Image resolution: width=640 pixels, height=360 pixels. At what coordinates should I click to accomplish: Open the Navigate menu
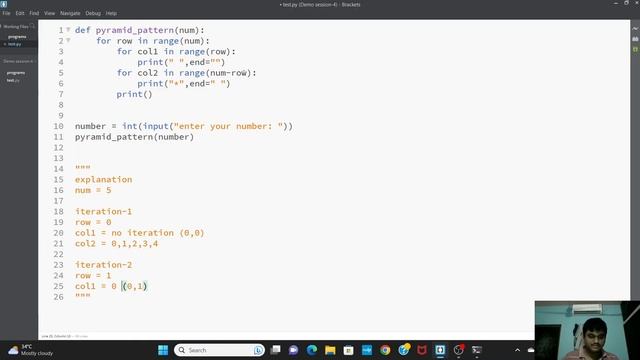[70, 13]
